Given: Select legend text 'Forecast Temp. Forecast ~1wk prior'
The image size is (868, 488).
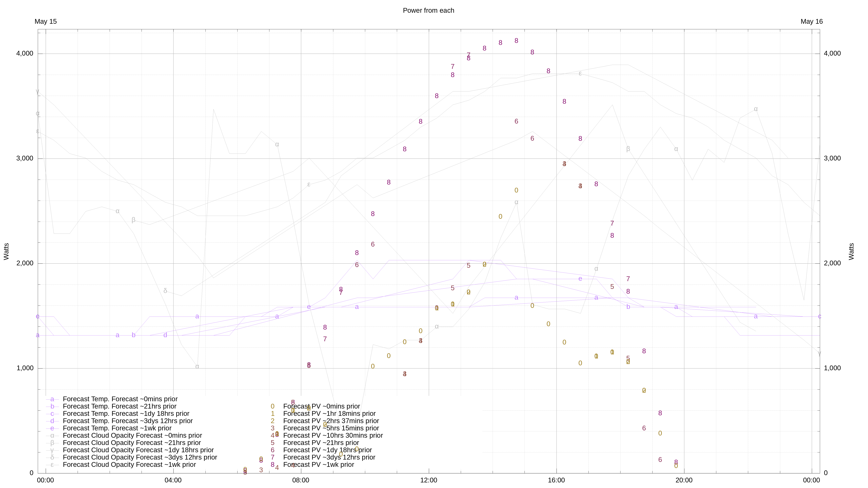Looking at the screenshot, I should coord(117,428).
